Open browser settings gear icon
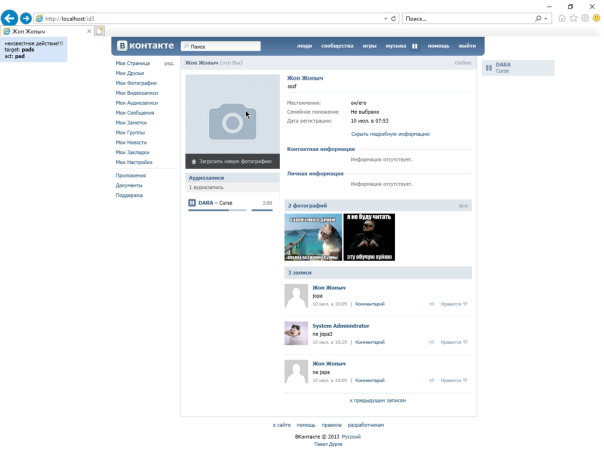Viewport: 604px width, 464px height. pyautogui.click(x=585, y=18)
